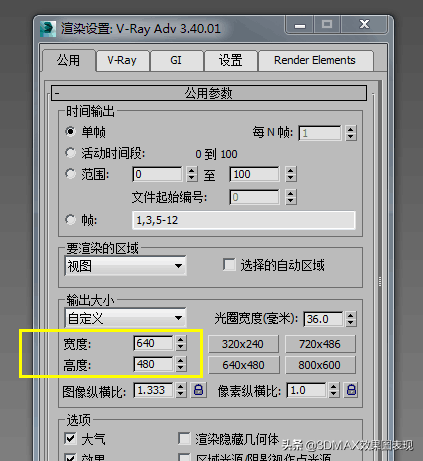423x461 pixels.
Task: Collapse the 公用参数 rollout with minus icon
Action: coord(57,94)
